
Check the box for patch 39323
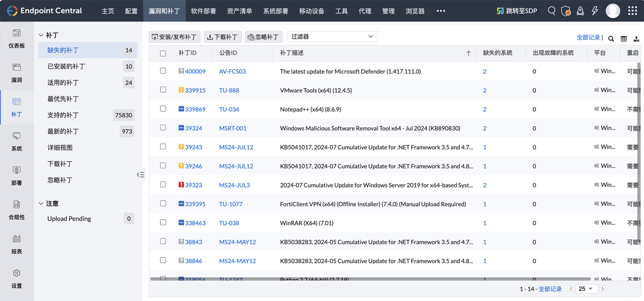(x=163, y=184)
